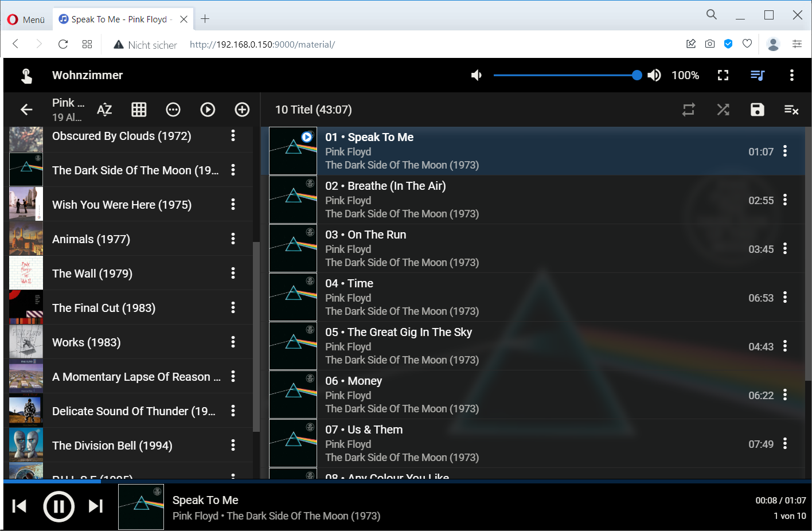Select queue track 04 Time
This screenshot has height=531, width=812.
pos(533,297)
